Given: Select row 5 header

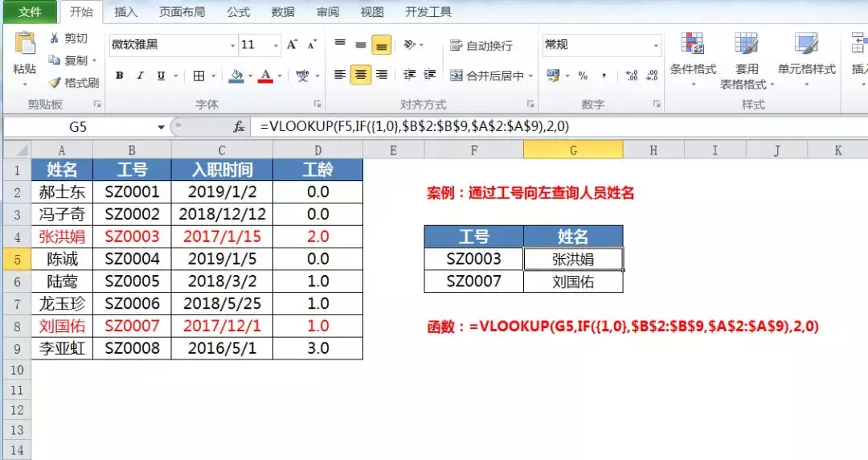Looking at the screenshot, I should tap(17, 259).
